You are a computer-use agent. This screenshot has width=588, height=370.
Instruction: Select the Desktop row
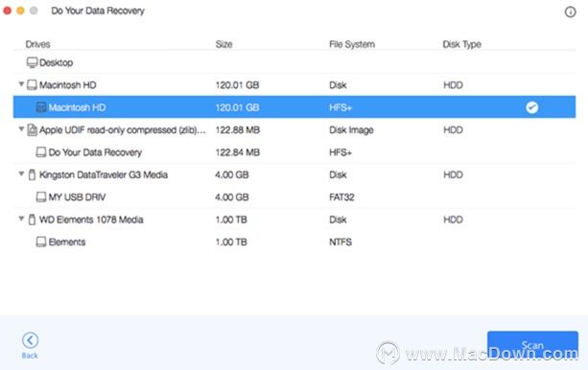click(x=294, y=62)
